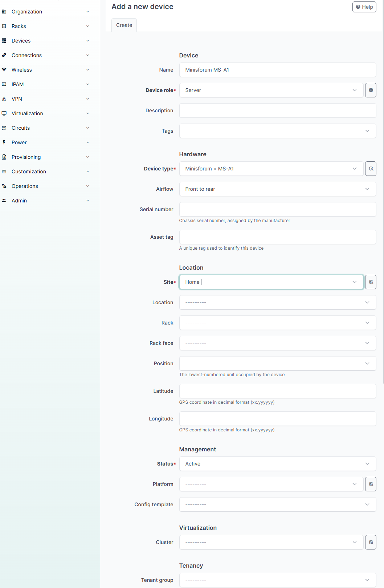Switch to the Create tab

124,25
